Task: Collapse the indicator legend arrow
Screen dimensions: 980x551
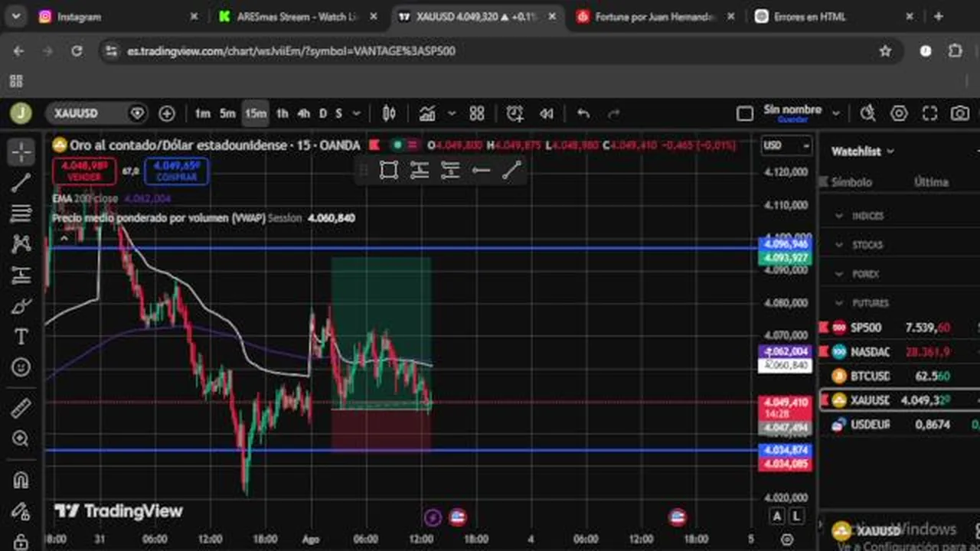Action: click(64, 238)
